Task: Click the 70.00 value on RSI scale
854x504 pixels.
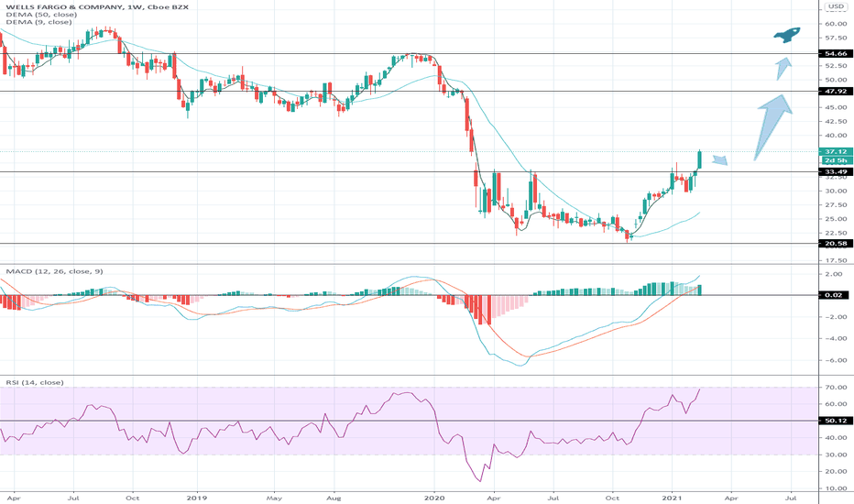Action: [x=836, y=388]
